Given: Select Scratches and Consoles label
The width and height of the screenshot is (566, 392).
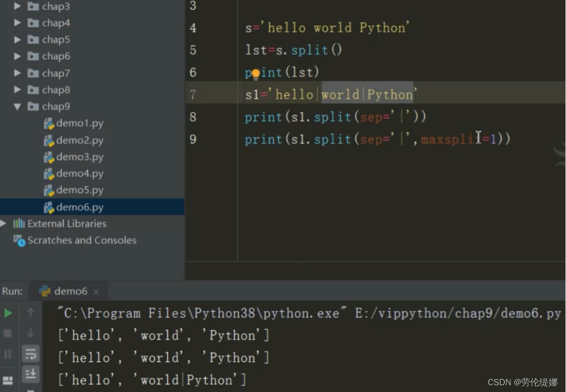Looking at the screenshot, I should 82,240.
